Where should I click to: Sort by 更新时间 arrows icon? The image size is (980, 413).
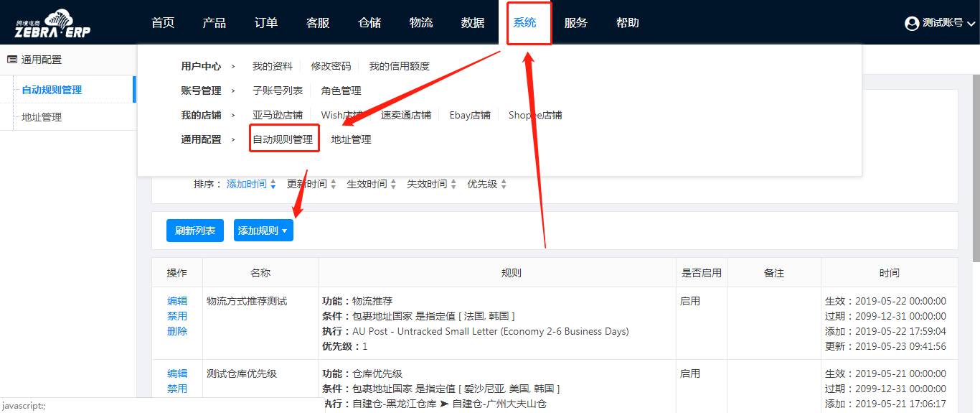coord(333,185)
